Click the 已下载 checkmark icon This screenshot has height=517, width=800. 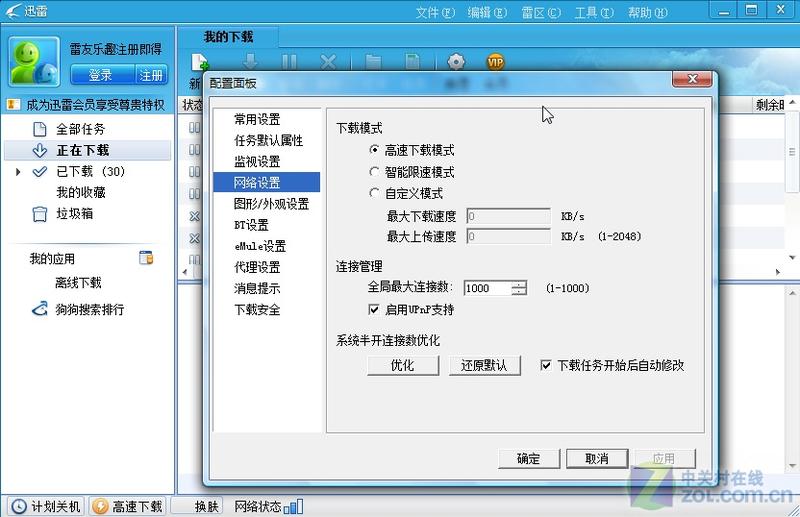(40, 171)
